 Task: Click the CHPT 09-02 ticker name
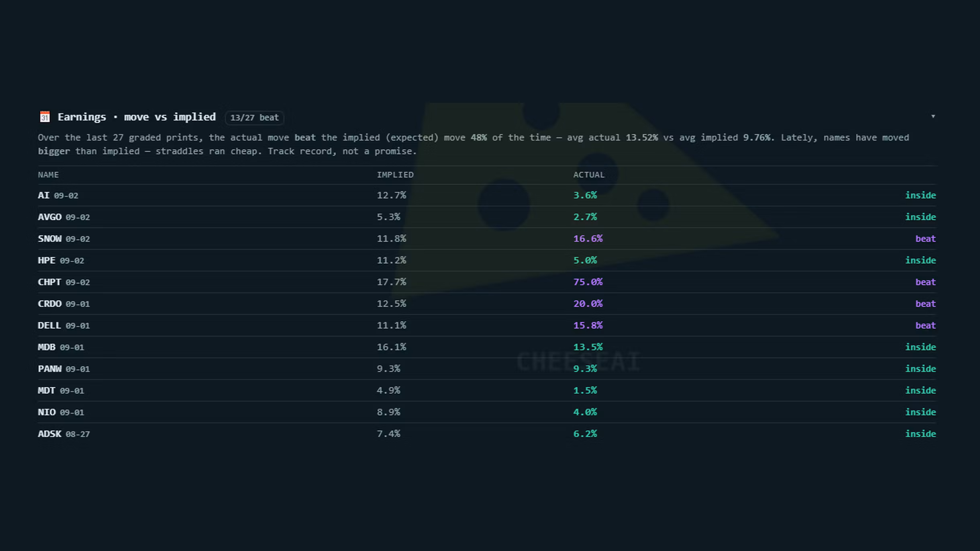(64, 282)
